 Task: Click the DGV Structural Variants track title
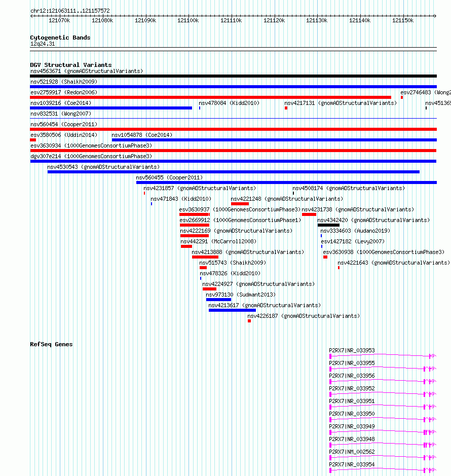(x=71, y=65)
